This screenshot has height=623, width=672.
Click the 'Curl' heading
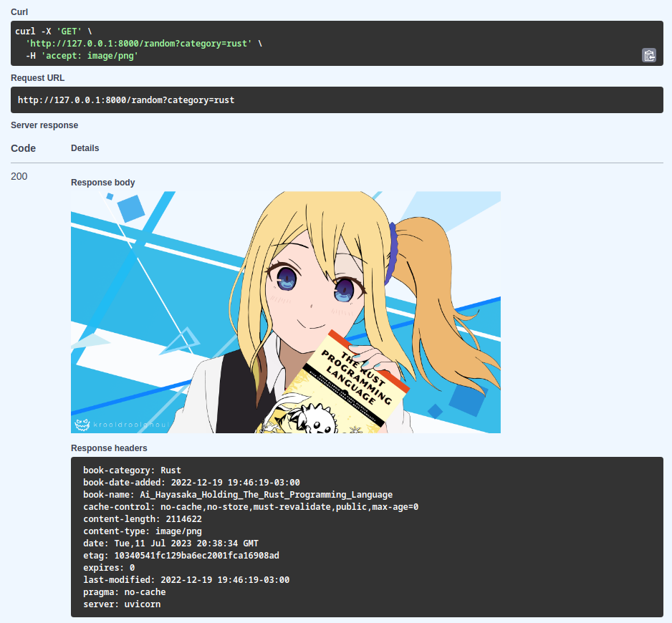pos(19,12)
